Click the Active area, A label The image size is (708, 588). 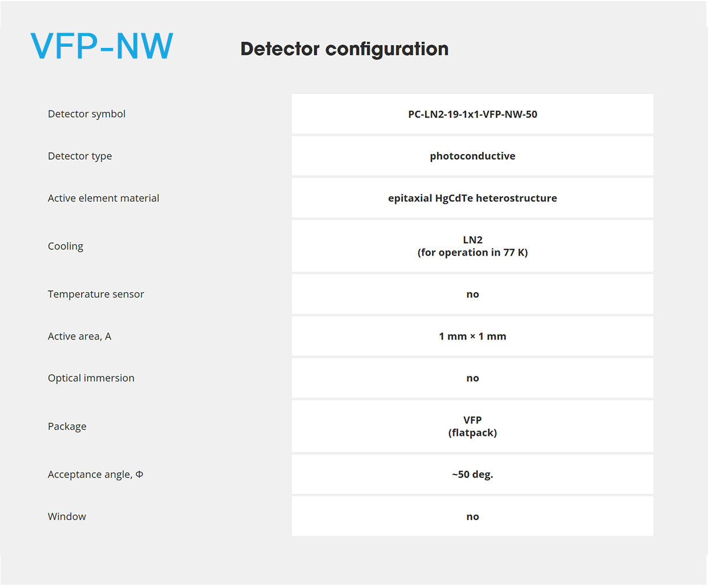(79, 336)
